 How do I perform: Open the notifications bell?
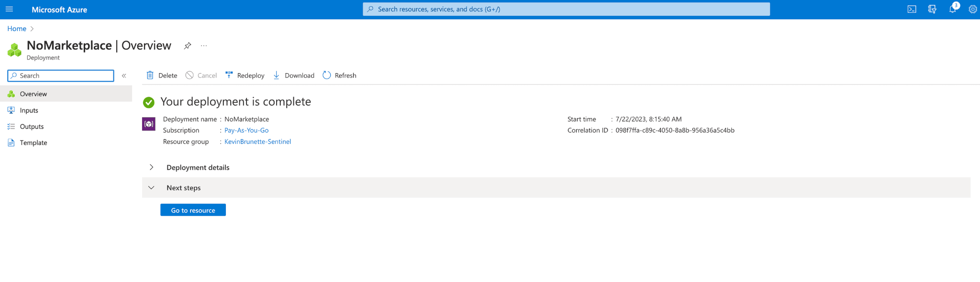click(x=952, y=9)
